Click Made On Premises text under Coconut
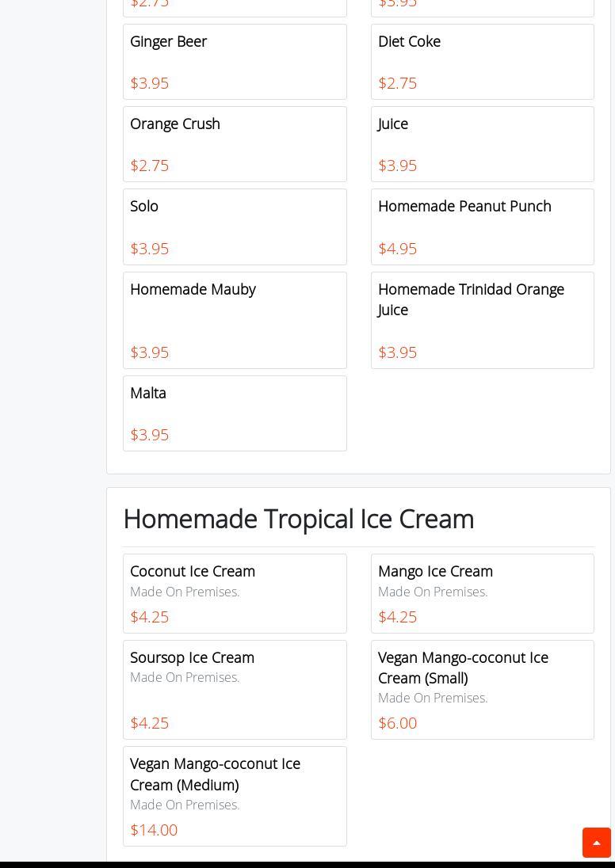615x868 pixels. coord(185,592)
